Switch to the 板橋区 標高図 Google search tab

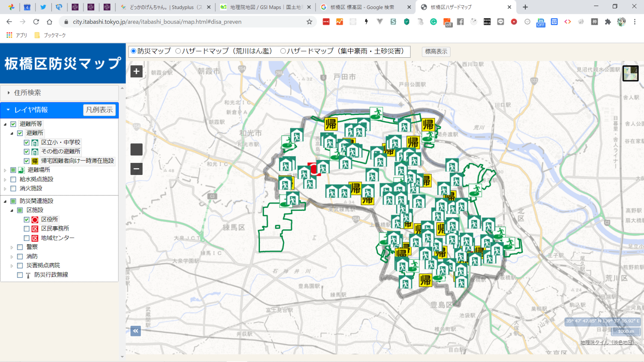pos(362,7)
